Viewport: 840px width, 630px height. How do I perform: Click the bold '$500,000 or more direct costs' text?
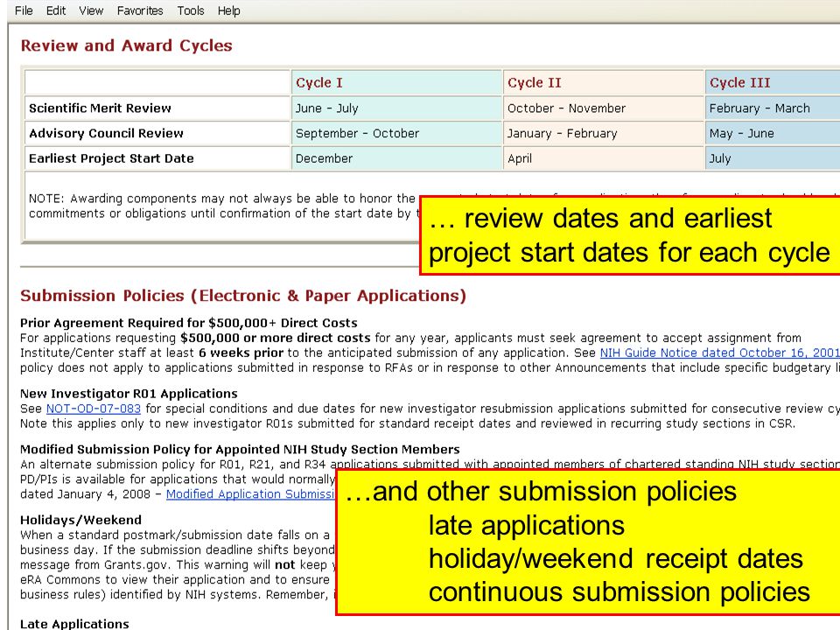pyautogui.click(x=276, y=338)
